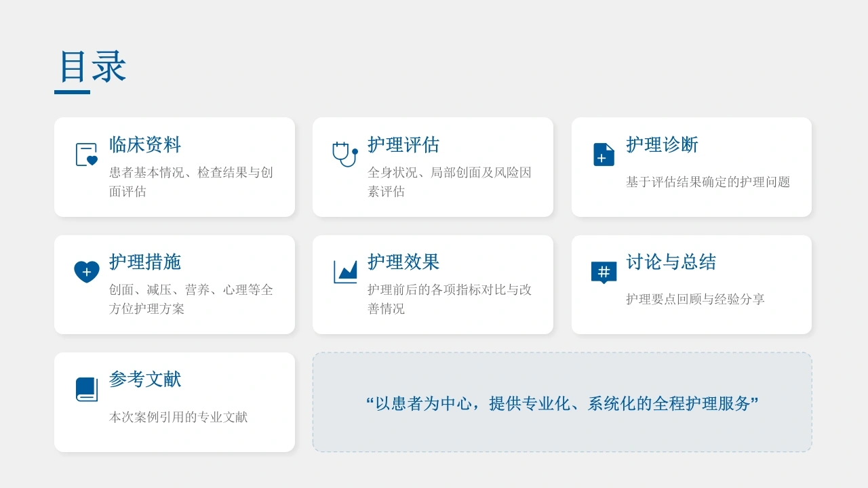Select the text 护理要点回顾与经验分享

(695, 299)
